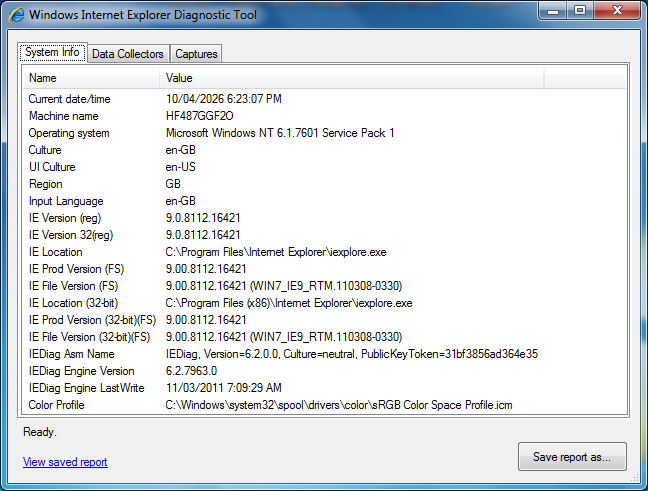Click the Region value GB
This screenshot has width=648, height=491.
tap(173, 184)
